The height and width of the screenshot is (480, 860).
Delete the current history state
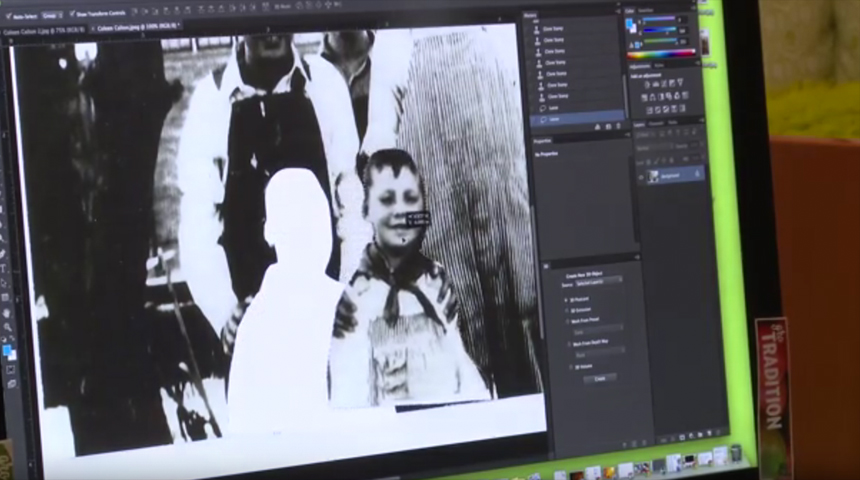tap(618, 127)
